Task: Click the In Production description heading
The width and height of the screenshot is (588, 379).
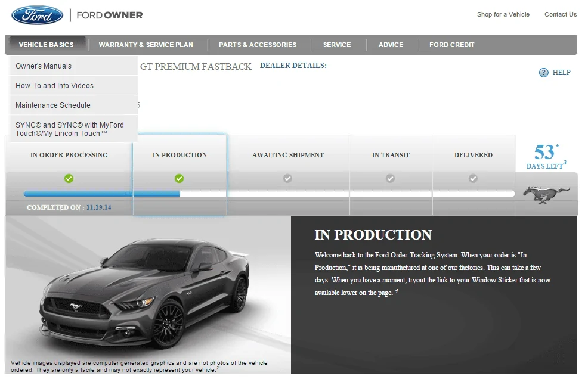Action: pos(373,235)
